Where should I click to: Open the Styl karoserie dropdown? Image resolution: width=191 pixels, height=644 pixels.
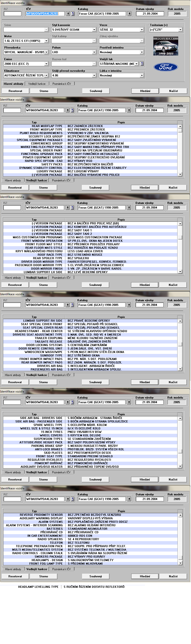tap(94, 30)
